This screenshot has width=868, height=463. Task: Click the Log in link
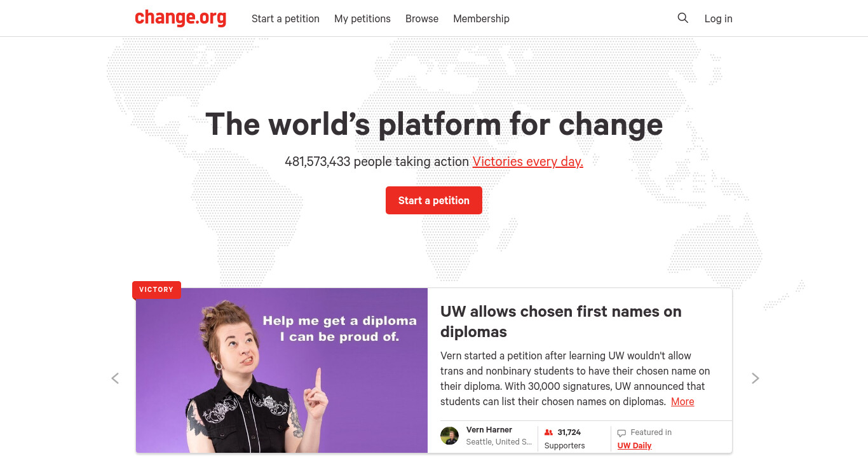tap(718, 18)
